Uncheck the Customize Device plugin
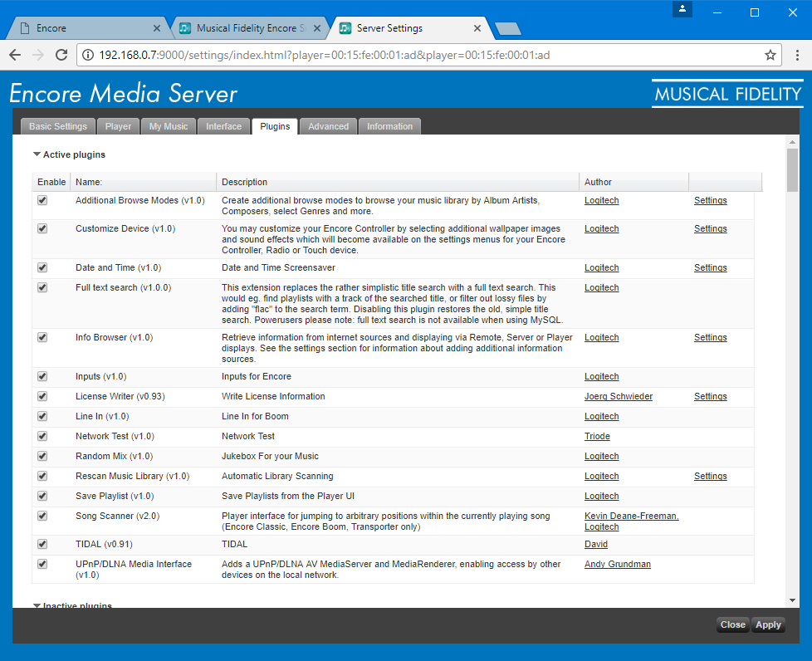 (42, 228)
